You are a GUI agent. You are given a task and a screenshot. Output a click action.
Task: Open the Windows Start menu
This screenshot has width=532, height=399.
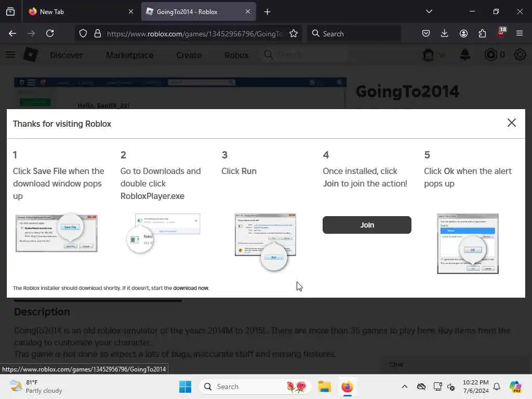185,387
